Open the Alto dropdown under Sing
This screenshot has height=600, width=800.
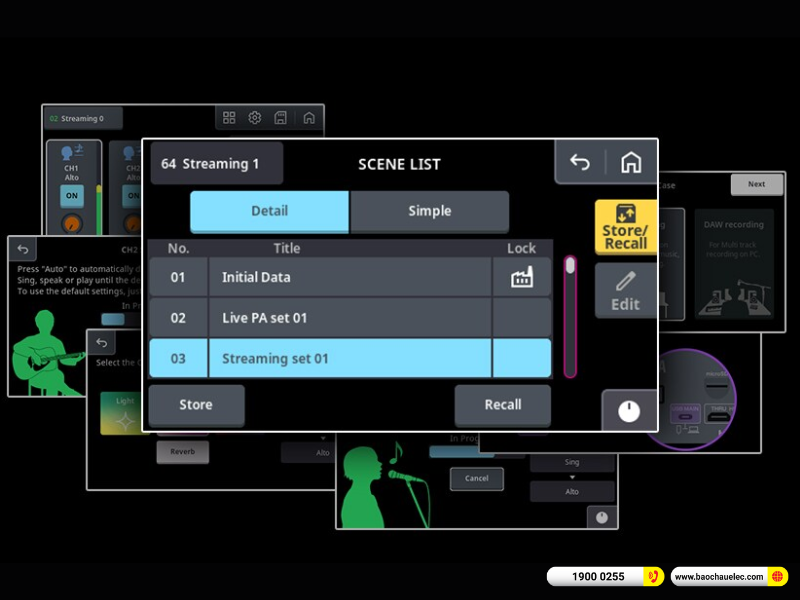click(x=572, y=491)
